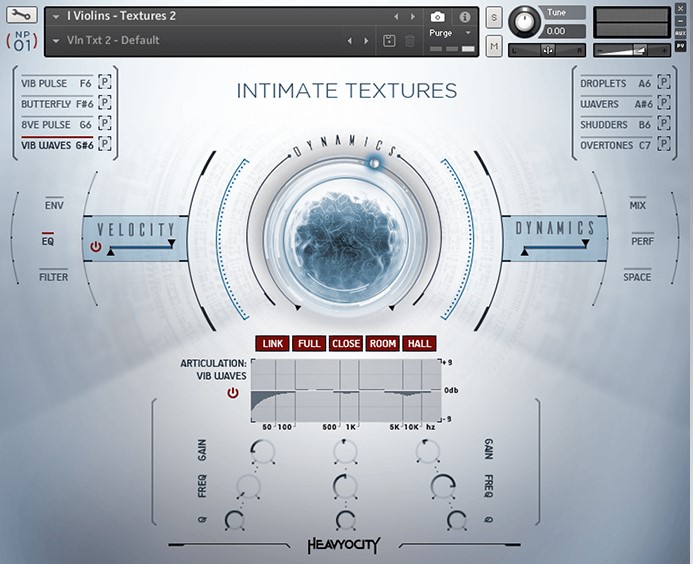This screenshot has height=564, width=693.
Task: Click the mid band FREQ knob
Action: click(346, 486)
